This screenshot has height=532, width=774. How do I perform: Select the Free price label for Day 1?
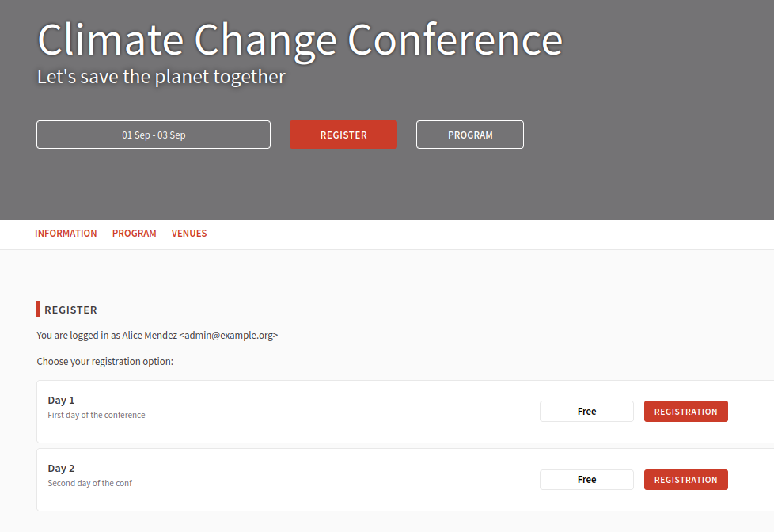point(586,412)
